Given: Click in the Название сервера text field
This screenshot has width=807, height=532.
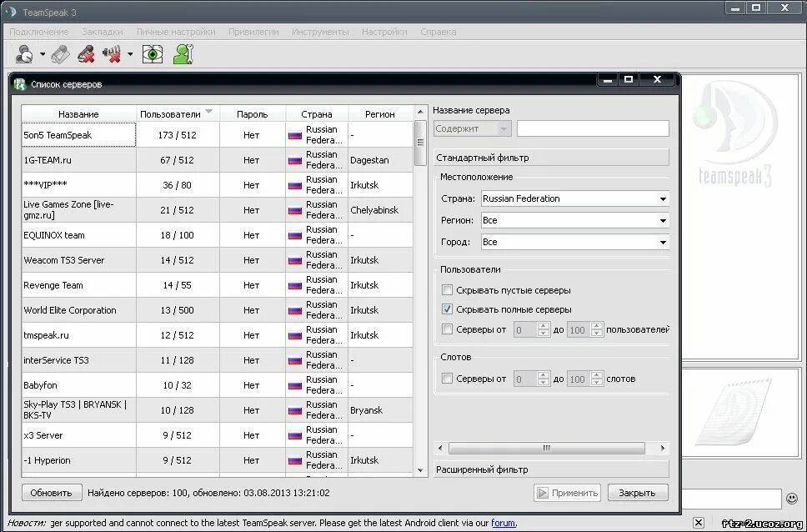Looking at the screenshot, I should coord(593,128).
